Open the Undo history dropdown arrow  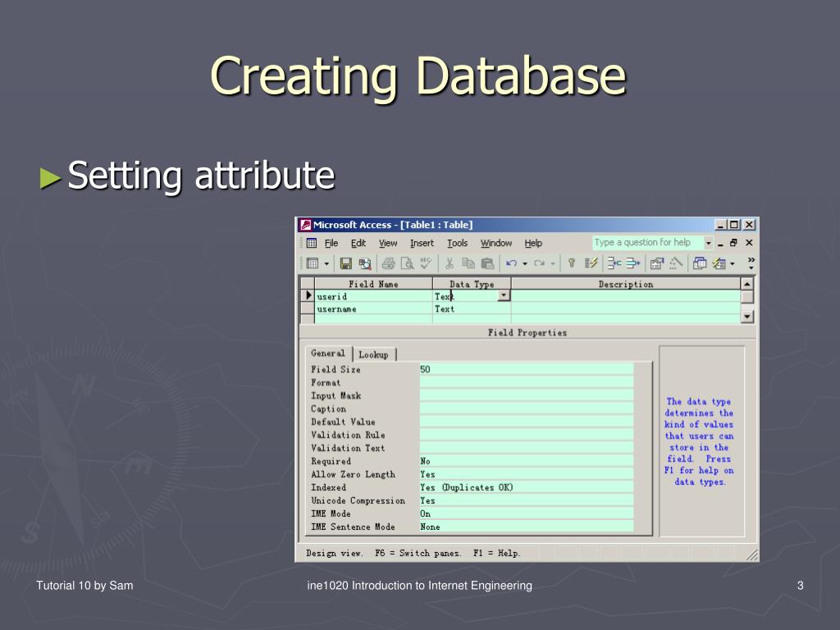pyautogui.click(x=525, y=263)
